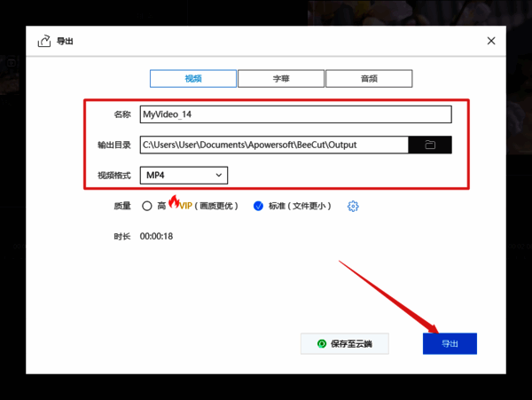Select the 标准 quality radio button

(x=258, y=206)
